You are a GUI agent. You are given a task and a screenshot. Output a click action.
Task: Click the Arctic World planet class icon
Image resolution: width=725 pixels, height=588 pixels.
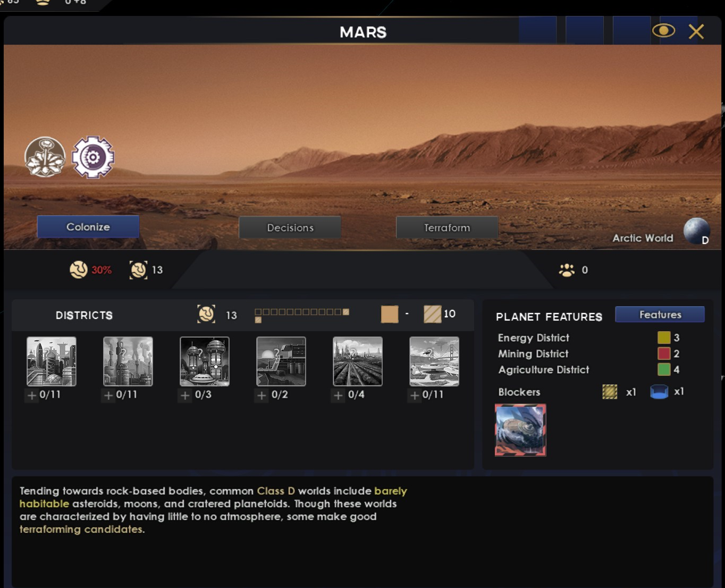(x=696, y=231)
